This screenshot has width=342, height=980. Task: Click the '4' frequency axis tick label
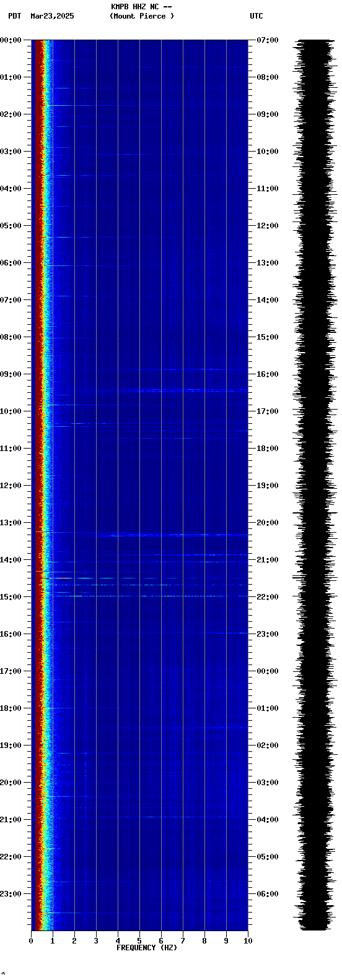pos(118,941)
